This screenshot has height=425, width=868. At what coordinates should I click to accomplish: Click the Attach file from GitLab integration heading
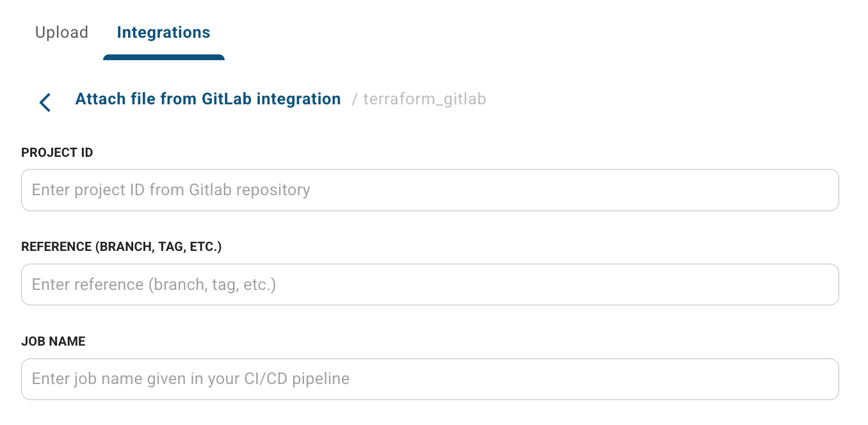[x=208, y=99]
